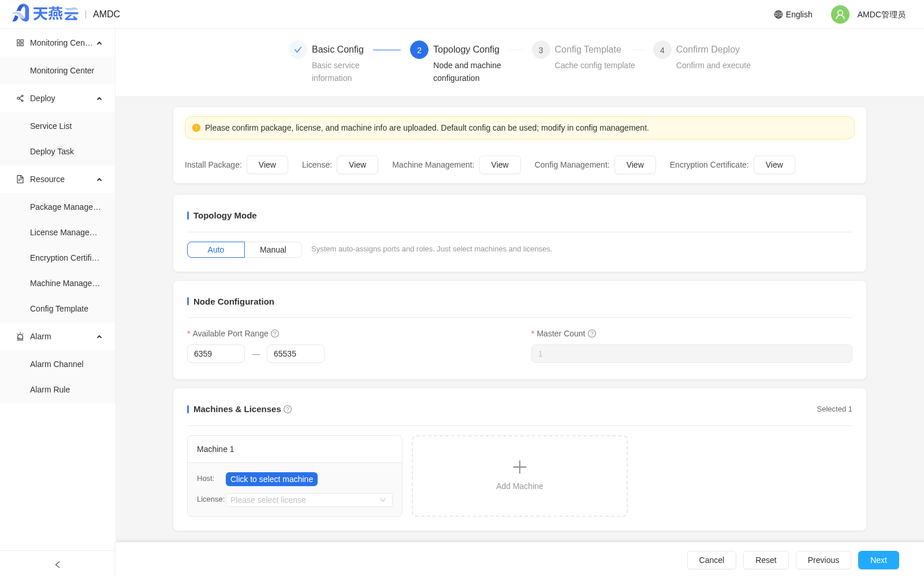Collapse the Monitoring Center menu group
This screenshot has width=924, height=578.
point(99,43)
